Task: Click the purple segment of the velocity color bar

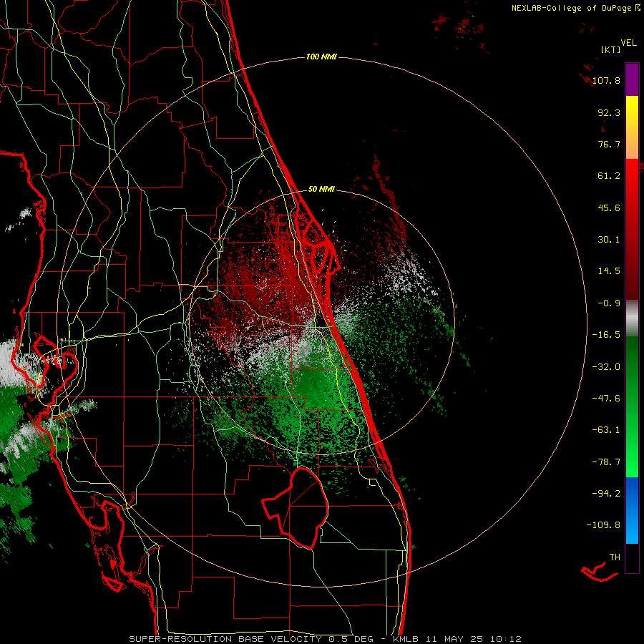Action: tap(632, 79)
